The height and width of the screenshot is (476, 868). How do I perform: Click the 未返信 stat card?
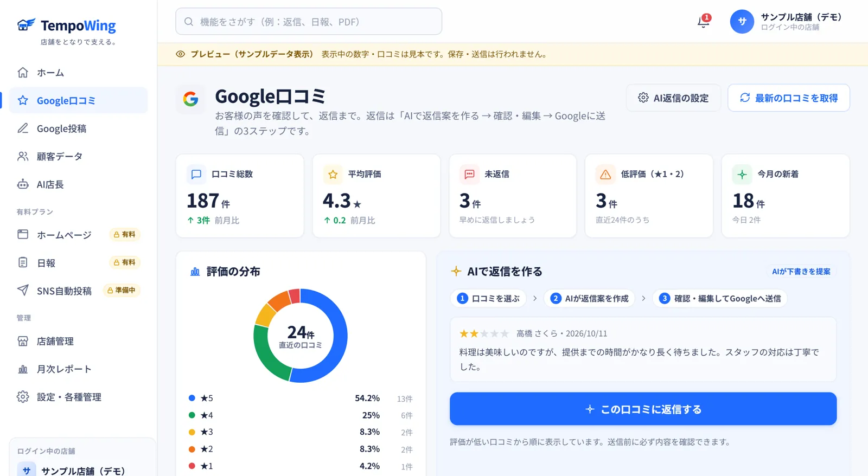(513, 196)
